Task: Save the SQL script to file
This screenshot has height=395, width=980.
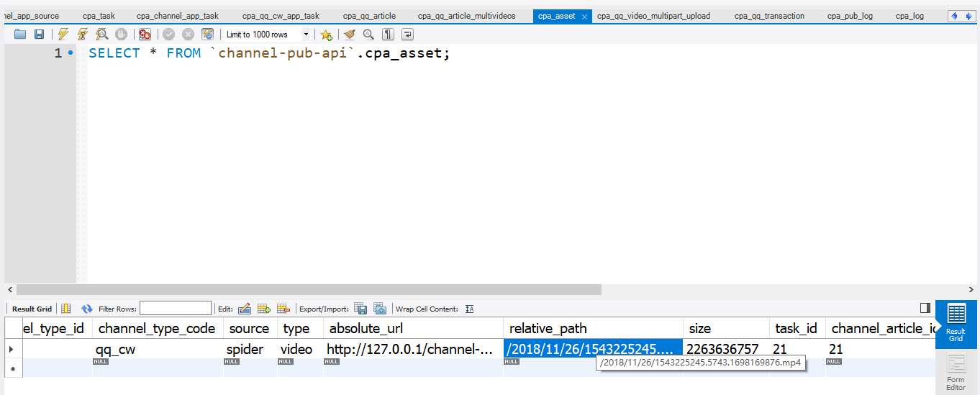Action: point(39,35)
